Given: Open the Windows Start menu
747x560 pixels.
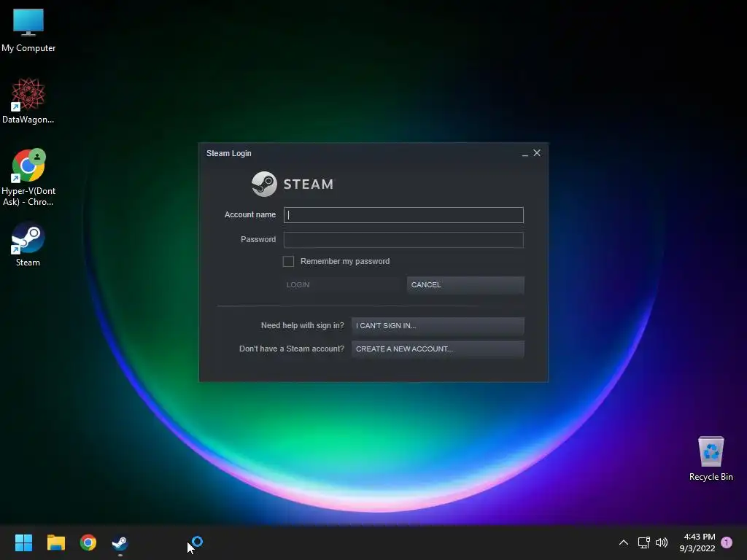Looking at the screenshot, I should pos(23,542).
